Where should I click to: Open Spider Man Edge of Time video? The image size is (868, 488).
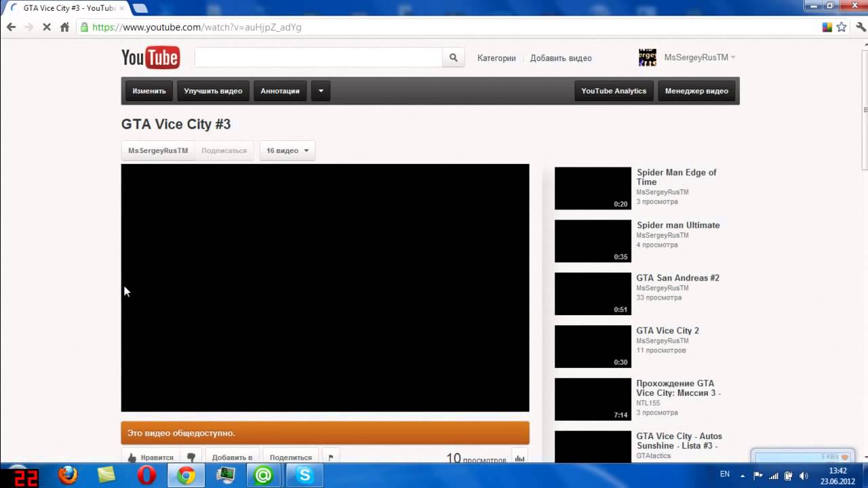point(676,177)
